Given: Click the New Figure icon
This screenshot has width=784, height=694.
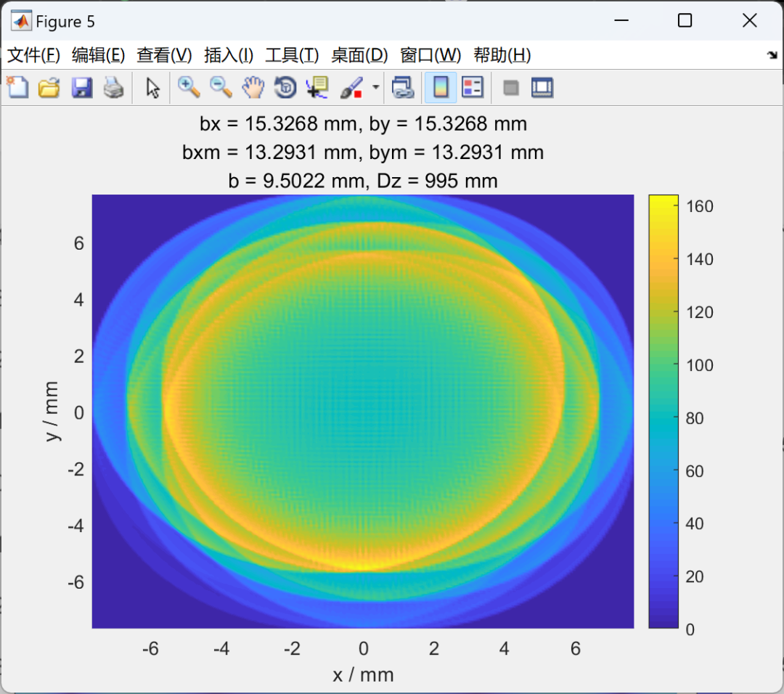Looking at the screenshot, I should [18, 88].
